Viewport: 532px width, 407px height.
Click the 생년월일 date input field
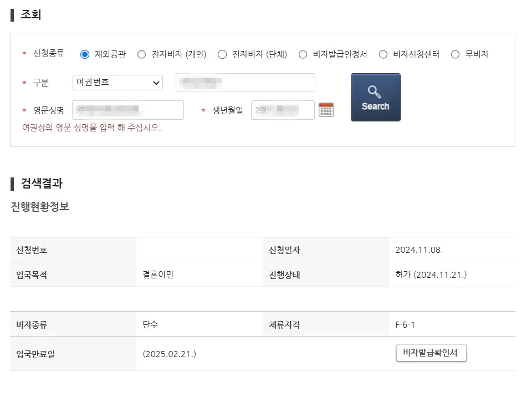[x=283, y=110]
